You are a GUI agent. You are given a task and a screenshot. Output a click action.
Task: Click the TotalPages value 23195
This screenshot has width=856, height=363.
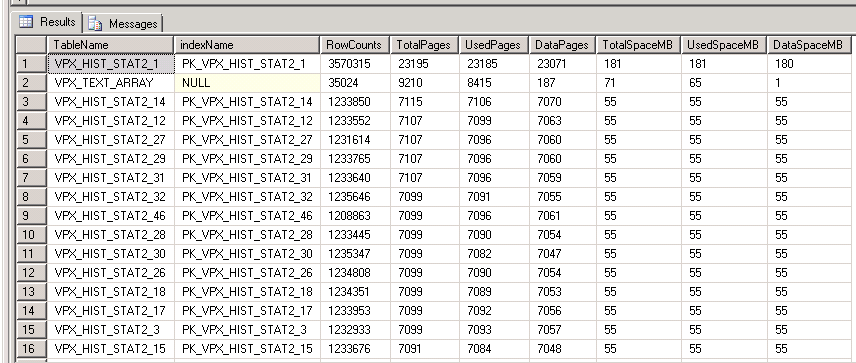click(425, 64)
